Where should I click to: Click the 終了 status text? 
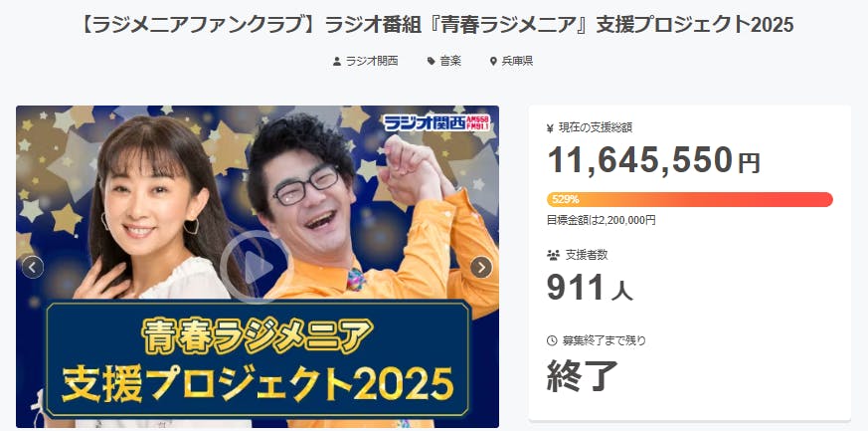point(583,375)
